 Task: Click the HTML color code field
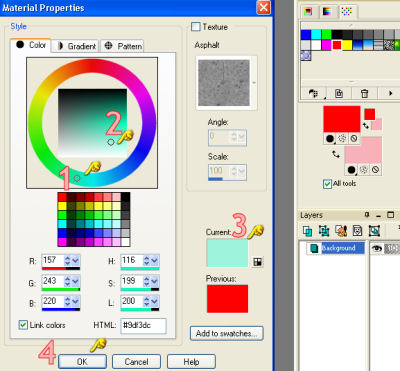[143, 326]
